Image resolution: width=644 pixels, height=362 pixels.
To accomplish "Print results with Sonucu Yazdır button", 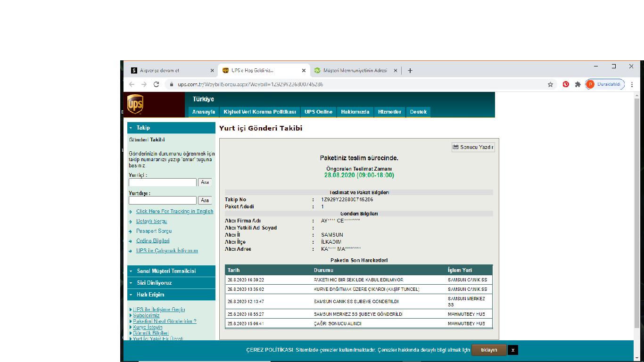I will pos(473,147).
